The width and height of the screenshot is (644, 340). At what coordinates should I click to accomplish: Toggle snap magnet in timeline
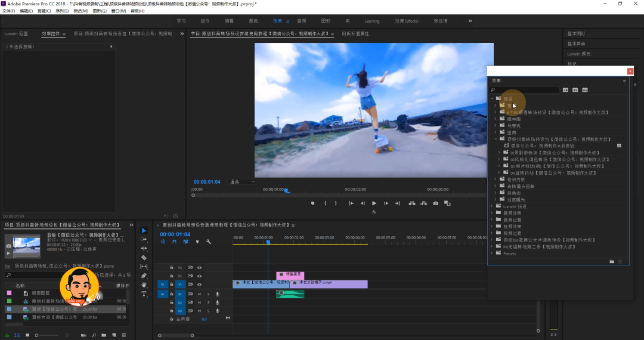click(x=174, y=242)
